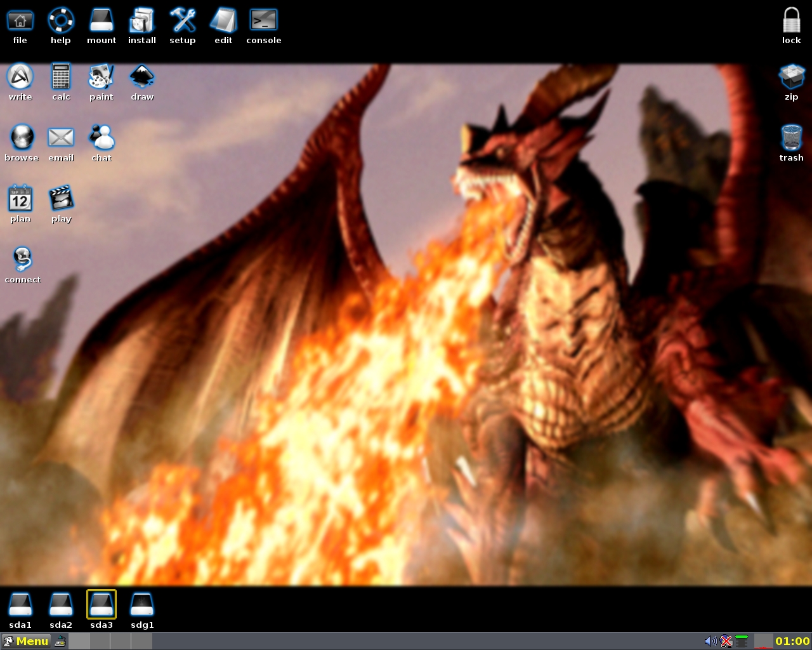Click the 01:00 clock in taskbar

(x=792, y=641)
